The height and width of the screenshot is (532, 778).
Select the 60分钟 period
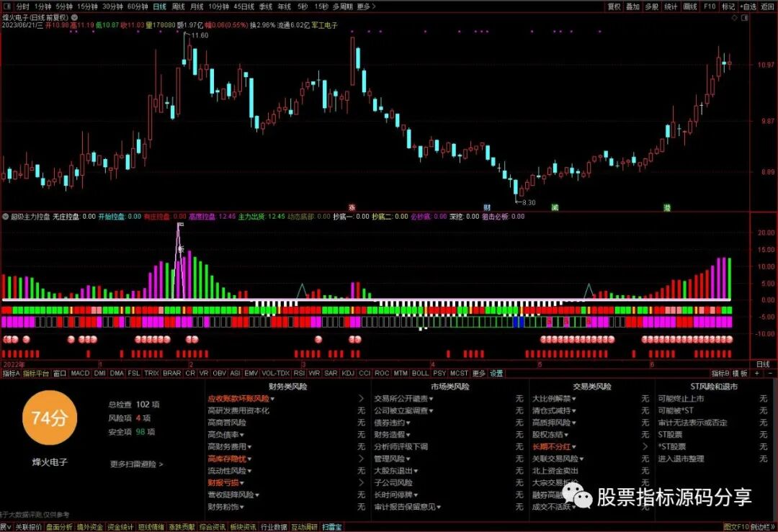(x=138, y=6)
